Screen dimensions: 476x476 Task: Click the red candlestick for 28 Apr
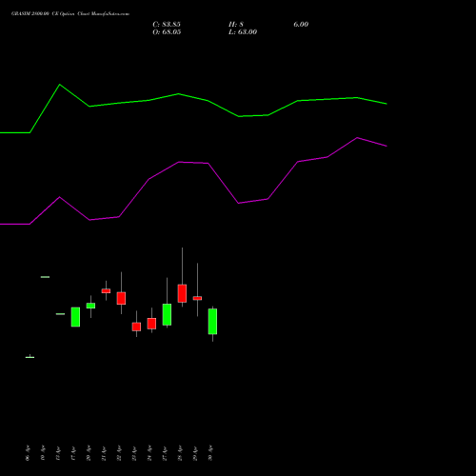point(182,293)
